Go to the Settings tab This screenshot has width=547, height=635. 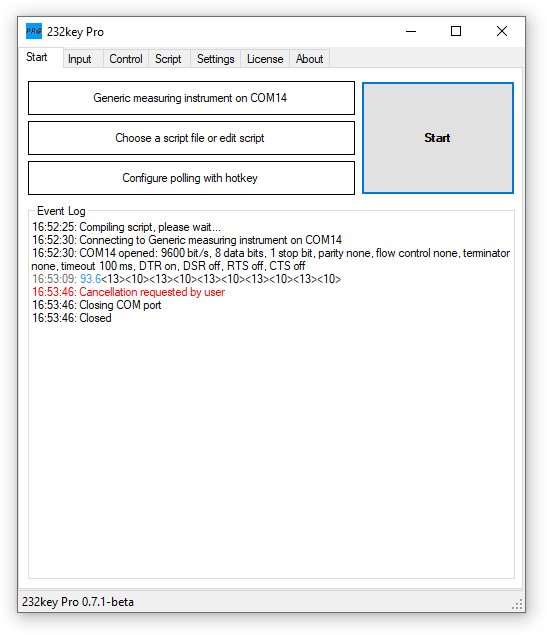tap(215, 59)
